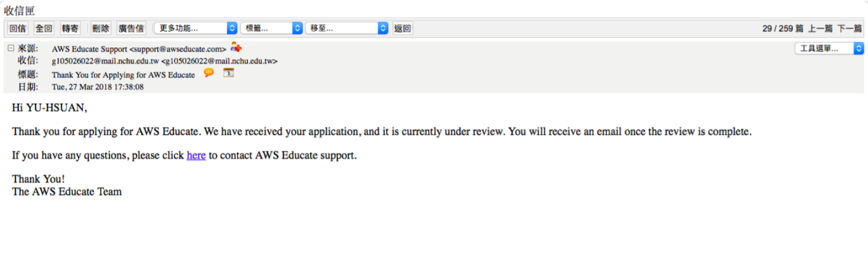868x258 pixels.
Task: Click the 全回 reply-all button
Action: click(x=44, y=28)
